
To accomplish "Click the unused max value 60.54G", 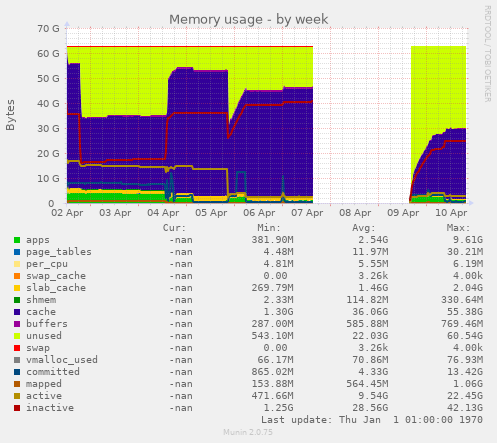I will [x=465, y=336].
